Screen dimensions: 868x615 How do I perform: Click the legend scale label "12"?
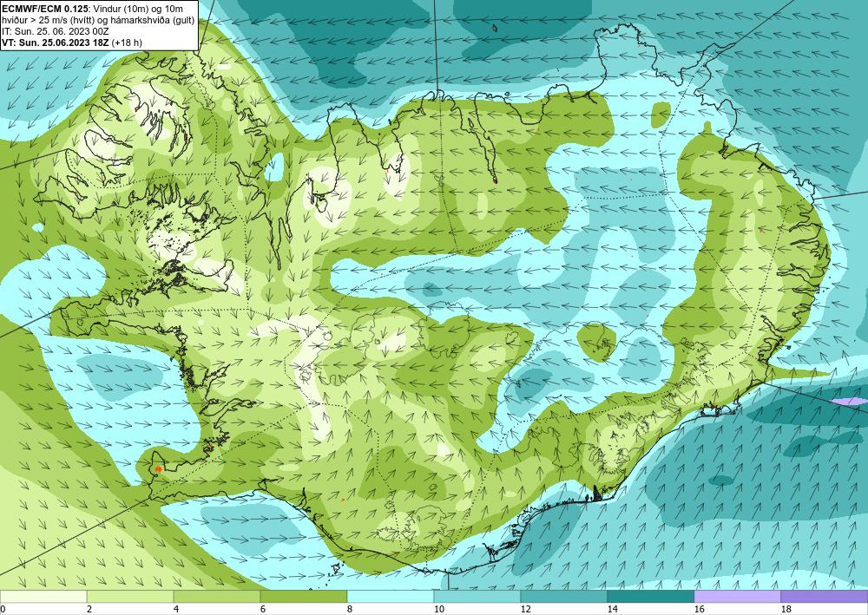point(525,610)
